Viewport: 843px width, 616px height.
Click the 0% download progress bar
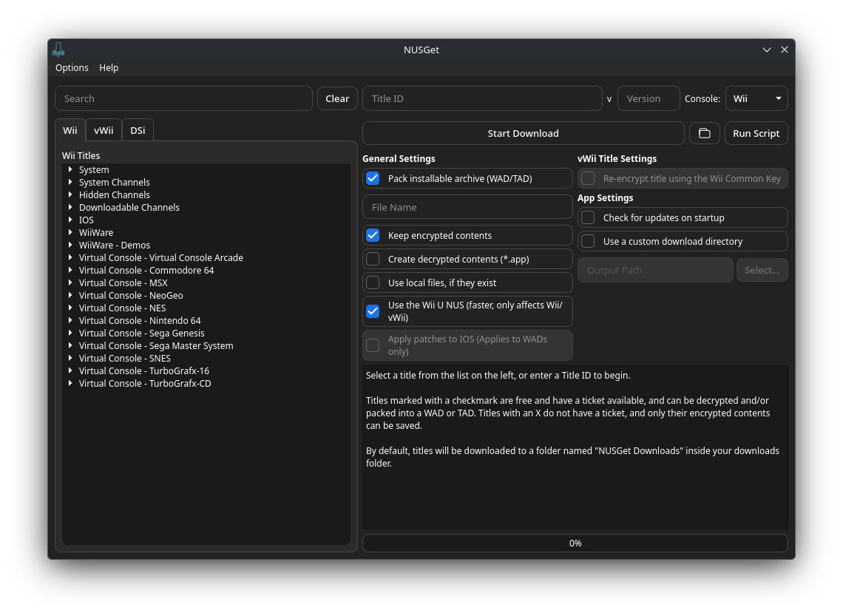575,543
